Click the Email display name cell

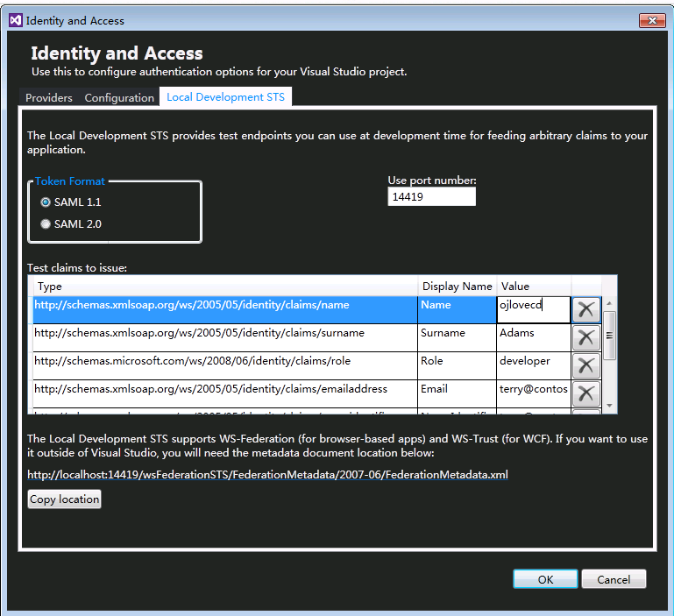point(457,393)
